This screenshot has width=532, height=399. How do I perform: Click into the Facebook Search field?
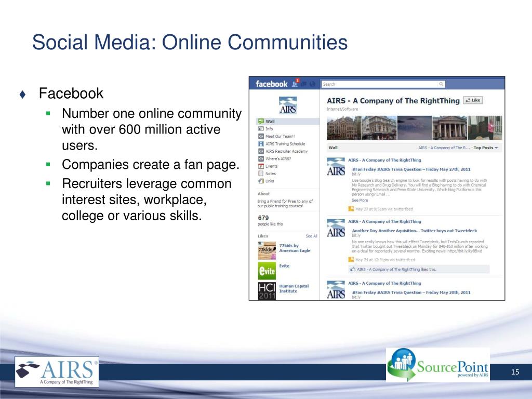click(383, 84)
